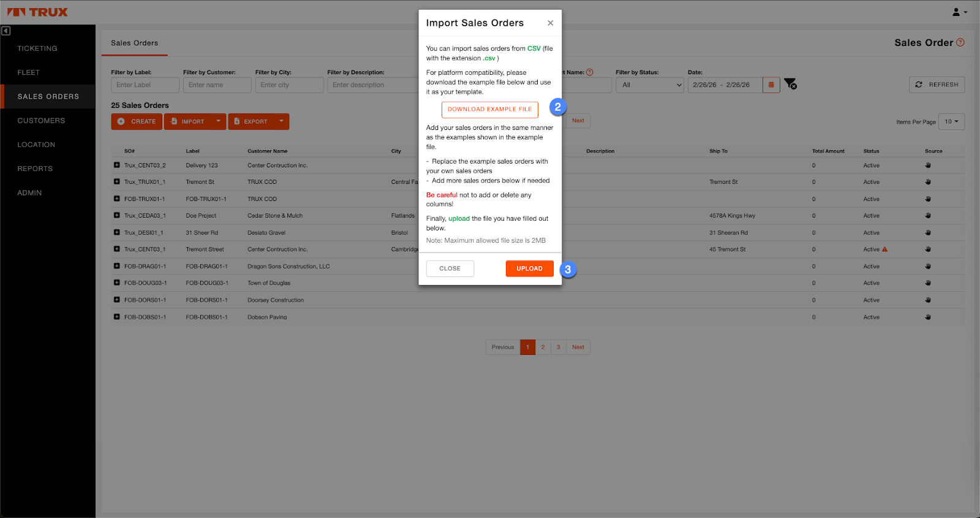The image size is (980, 518).
Task: Expand the Trux_CENT03_2 sales order row
Action: pos(116,165)
